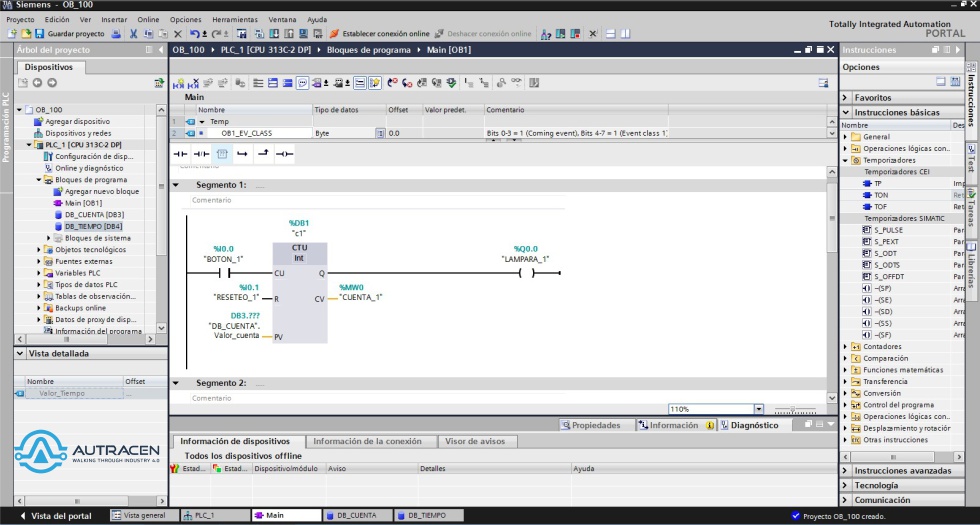Select the Dispositivos tab
Screen dimensions: 980x525
tap(49, 67)
